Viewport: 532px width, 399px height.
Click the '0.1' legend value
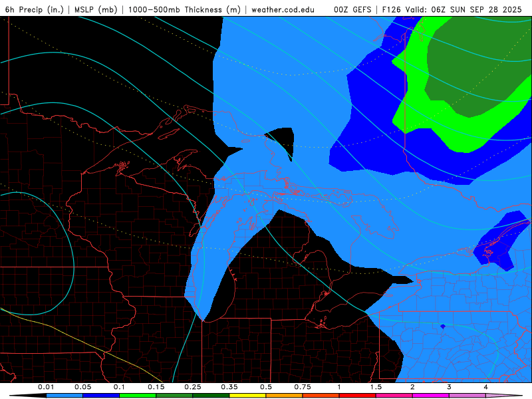click(119, 387)
